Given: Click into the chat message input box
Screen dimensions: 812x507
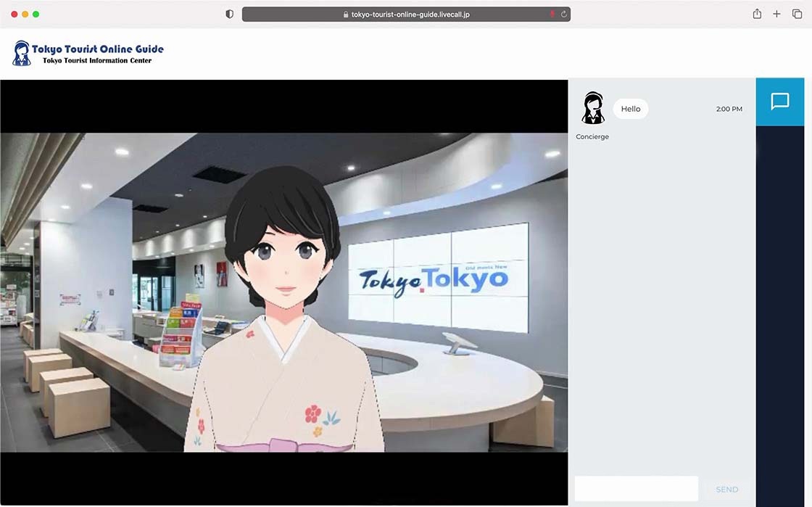Looking at the screenshot, I should click(x=636, y=488).
